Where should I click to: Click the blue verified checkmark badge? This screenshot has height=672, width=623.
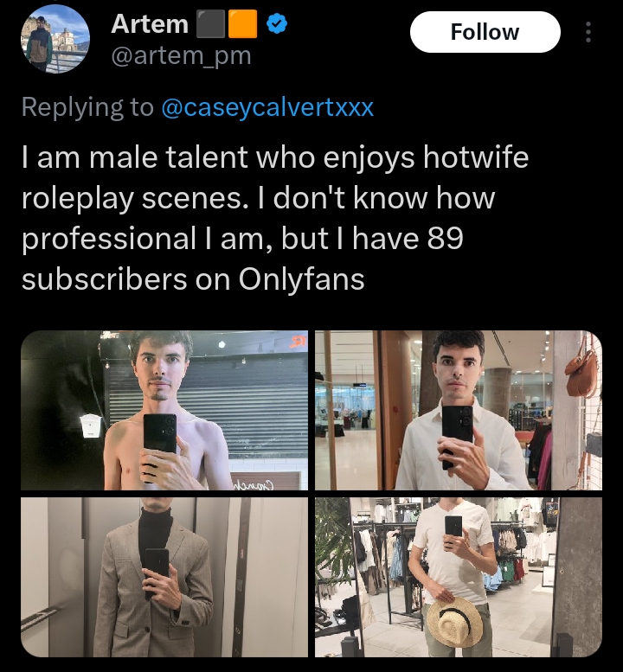coord(277,24)
